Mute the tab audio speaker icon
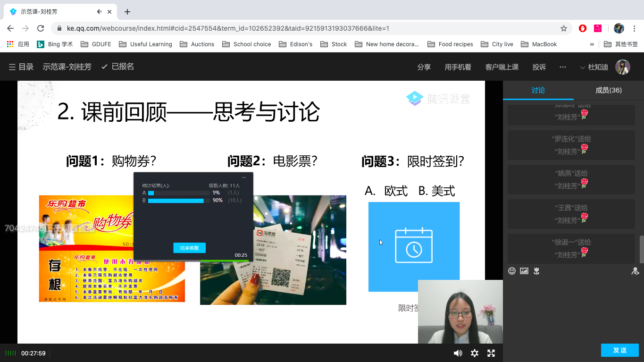Viewport: 644px width, 362px height. coord(100,12)
